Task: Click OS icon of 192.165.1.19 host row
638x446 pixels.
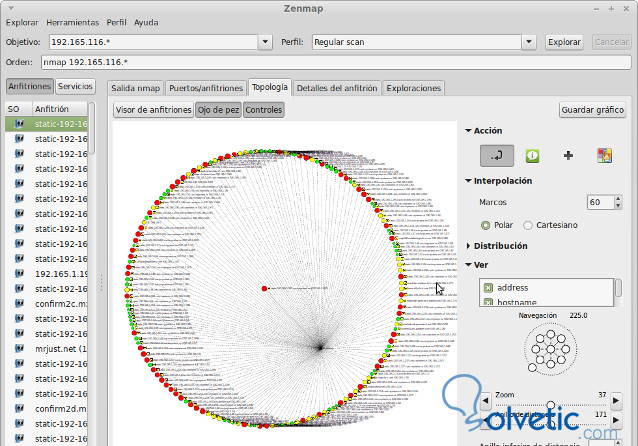Action: point(19,273)
